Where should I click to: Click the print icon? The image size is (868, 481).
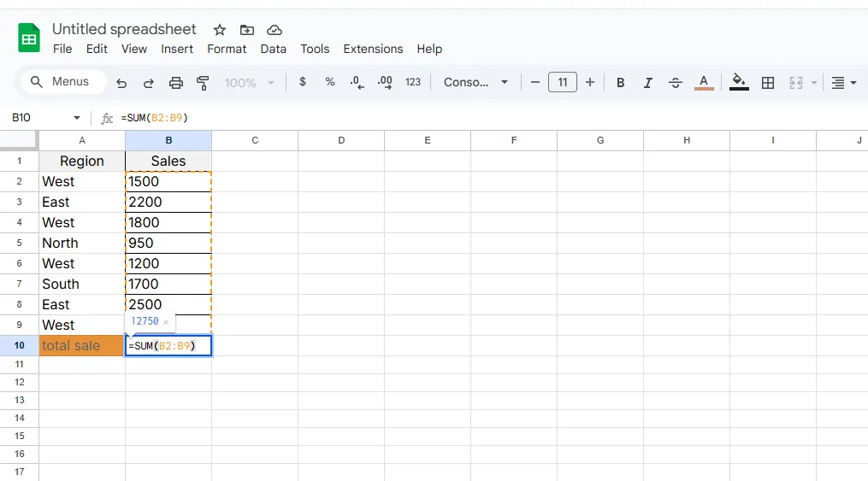(x=176, y=83)
